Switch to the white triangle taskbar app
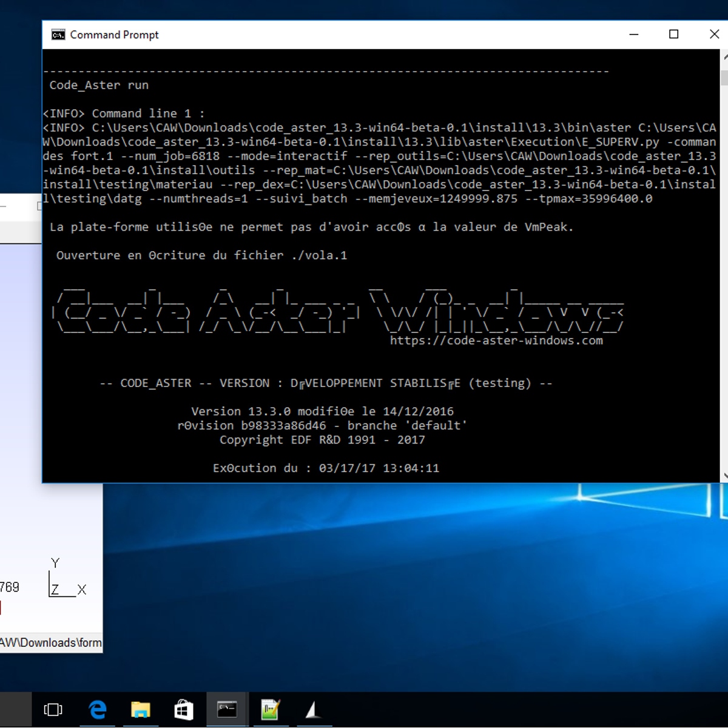The image size is (728, 728). (313, 709)
